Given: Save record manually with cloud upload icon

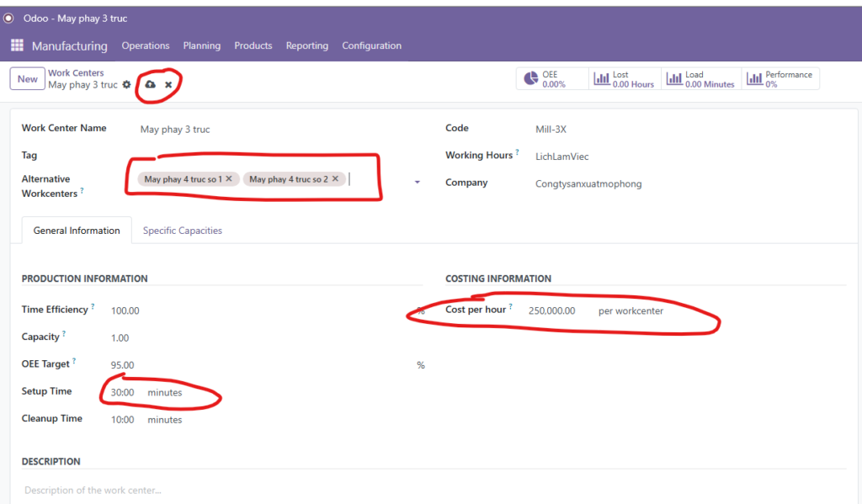Looking at the screenshot, I should [151, 85].
